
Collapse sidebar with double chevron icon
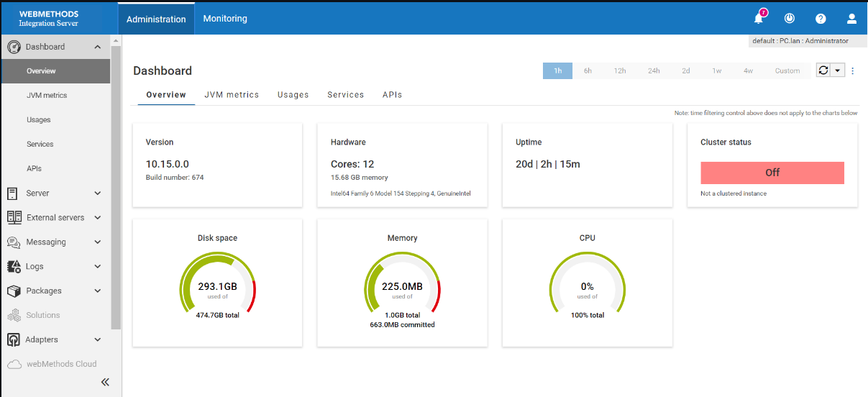(105, 382)
